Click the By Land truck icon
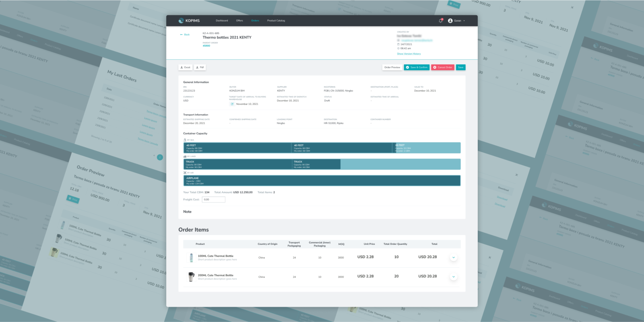The width and height of the screenshot is (644, 322). tap(185, 157)
